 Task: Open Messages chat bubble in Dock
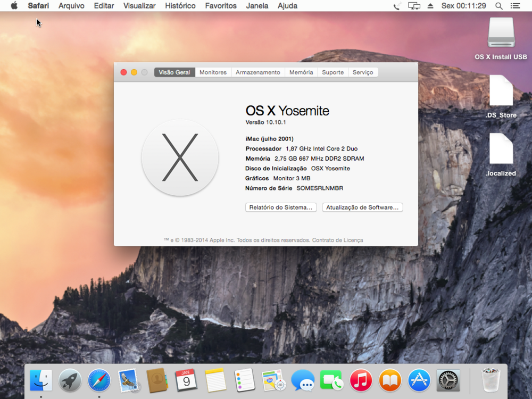point(303,380)
